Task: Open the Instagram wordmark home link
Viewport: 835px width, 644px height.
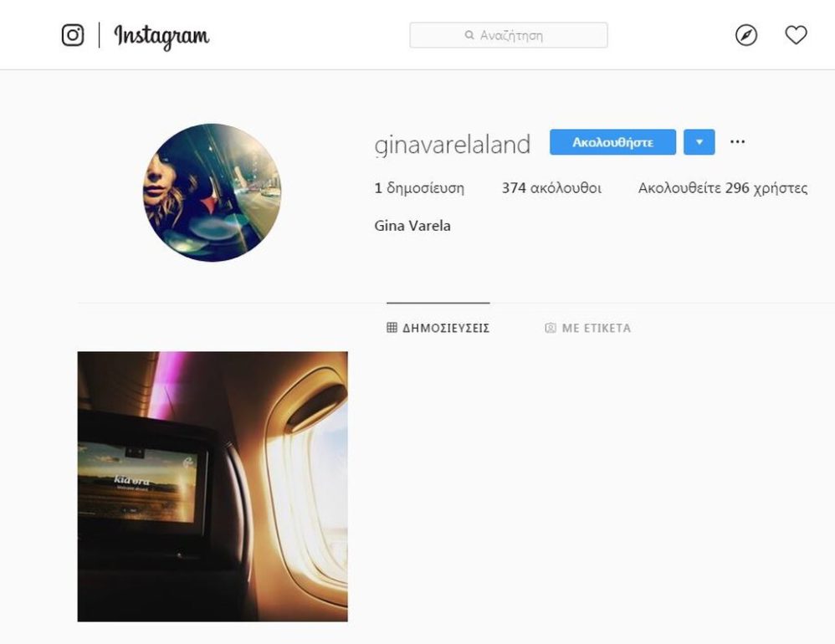Action: coord(161,37)
